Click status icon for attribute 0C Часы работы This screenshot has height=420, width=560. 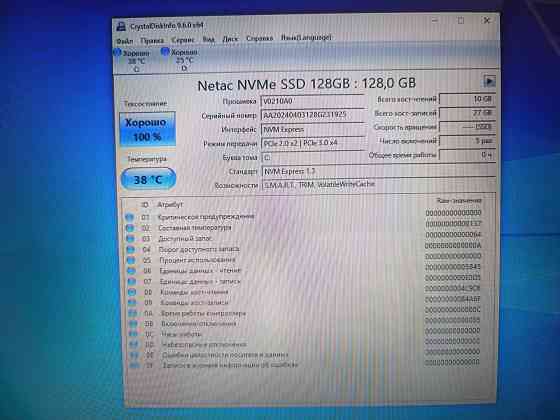[x=133, y=334]
